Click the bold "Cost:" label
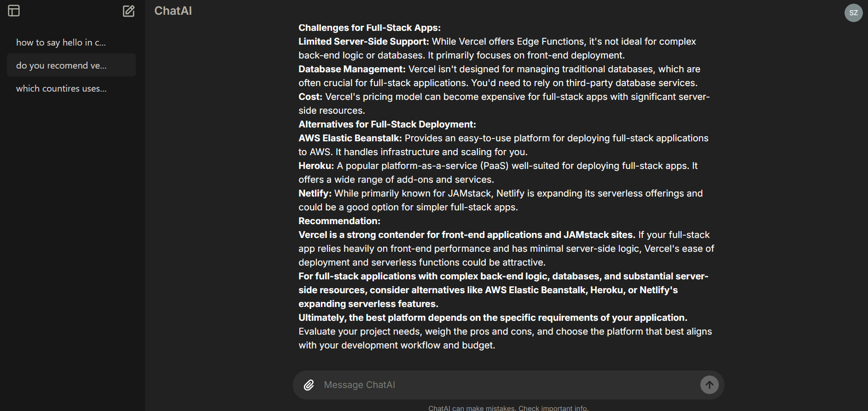Viewport: 868px width, 411px height. point(310,97)
